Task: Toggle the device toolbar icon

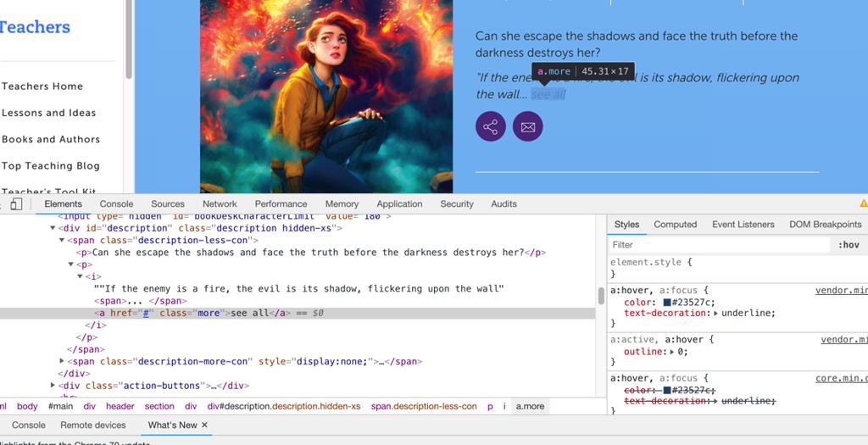Action: pyautogui.click(x=16, y=204)
